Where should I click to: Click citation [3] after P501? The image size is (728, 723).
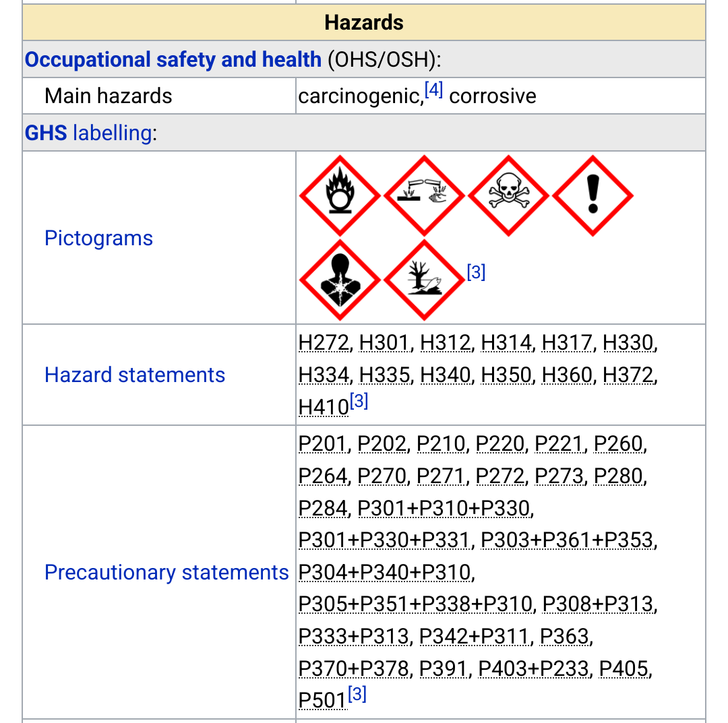tap(357, 694)
